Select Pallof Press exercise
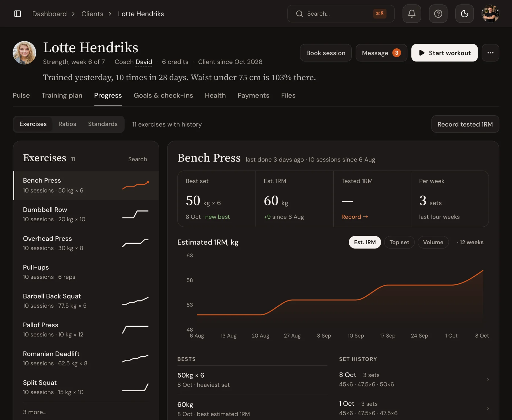The width and height of the screenshot is (512, 420). point(86,330)
